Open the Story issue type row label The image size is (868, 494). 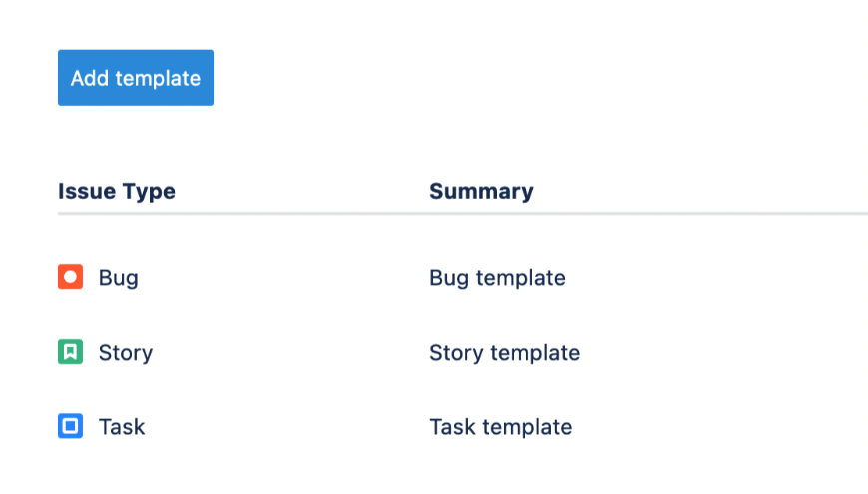click(x=126, y=353)
